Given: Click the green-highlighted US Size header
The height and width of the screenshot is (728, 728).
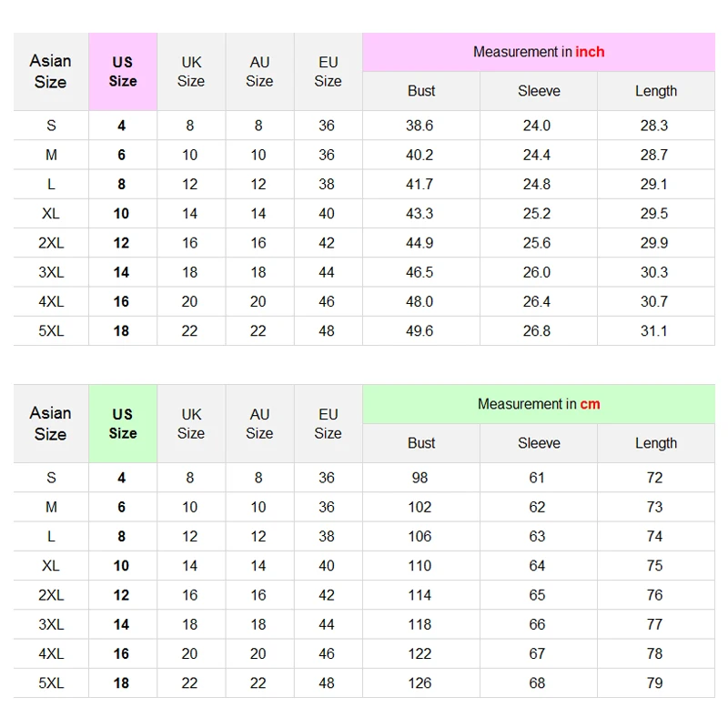Looking at the screenshot, I should pyautogui.click(x=123, y=423).
